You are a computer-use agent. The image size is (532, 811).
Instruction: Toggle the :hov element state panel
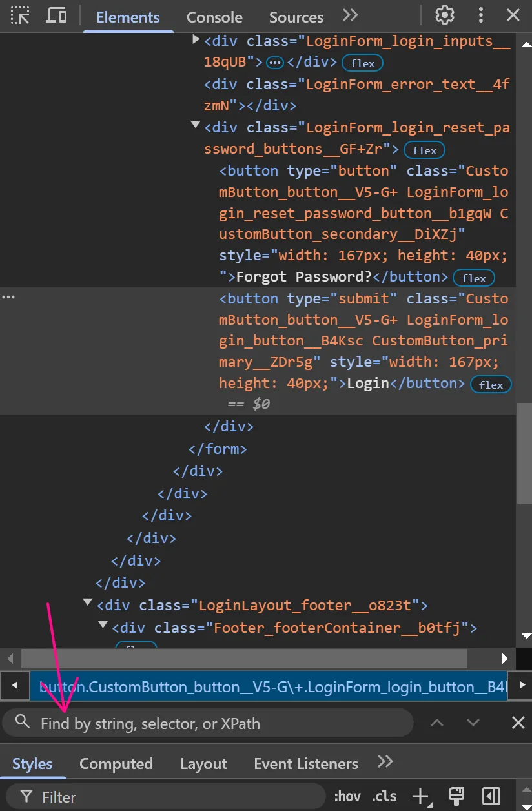[347, 796]
